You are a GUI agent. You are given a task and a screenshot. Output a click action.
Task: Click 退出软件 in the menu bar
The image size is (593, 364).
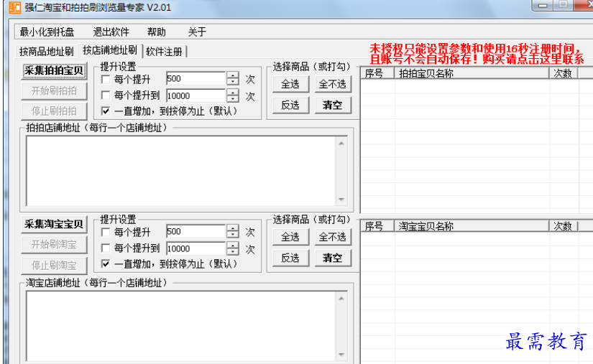(x=111, y=32)
